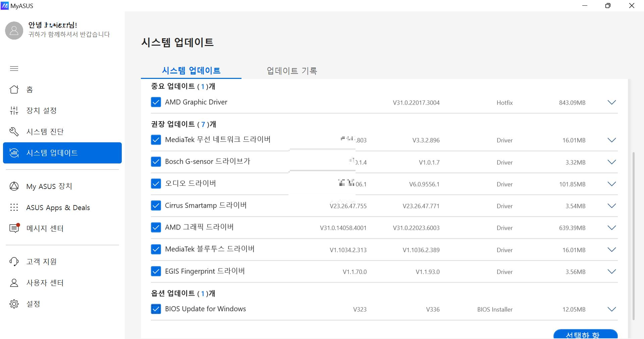
Task: Click the update list vertical scrollbar
Action: 633,236
